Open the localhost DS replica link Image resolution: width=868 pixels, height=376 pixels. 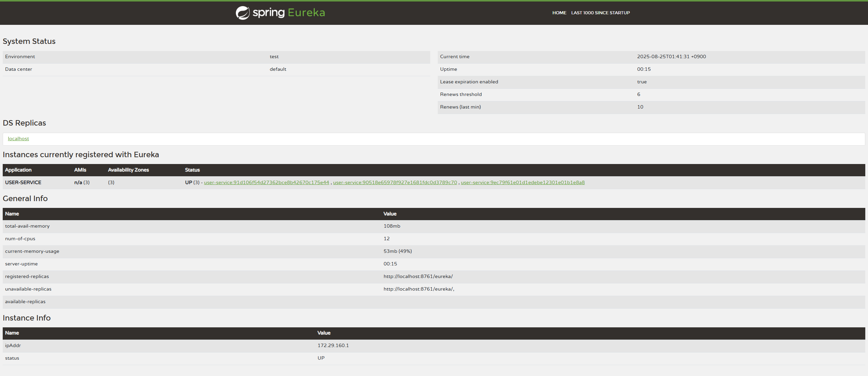pos(18,138)
